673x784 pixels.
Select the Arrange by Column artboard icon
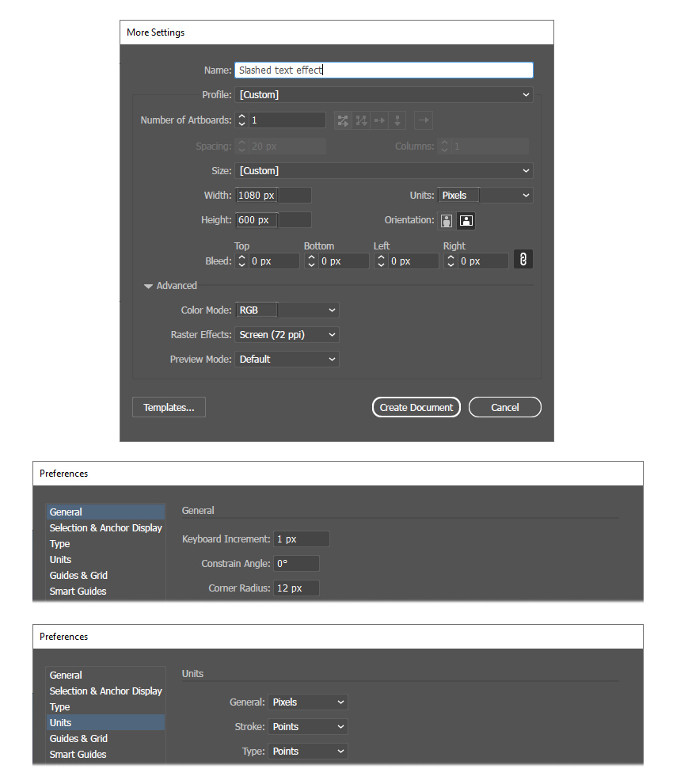pyautogui.click(x=397, y=120)
